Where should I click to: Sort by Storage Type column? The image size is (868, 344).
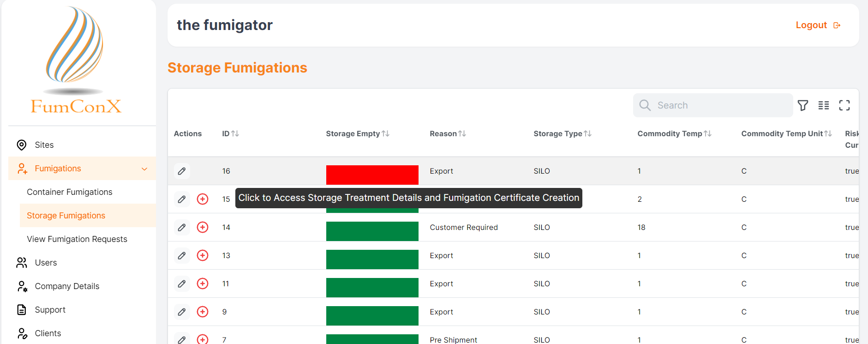click(587, 134)
